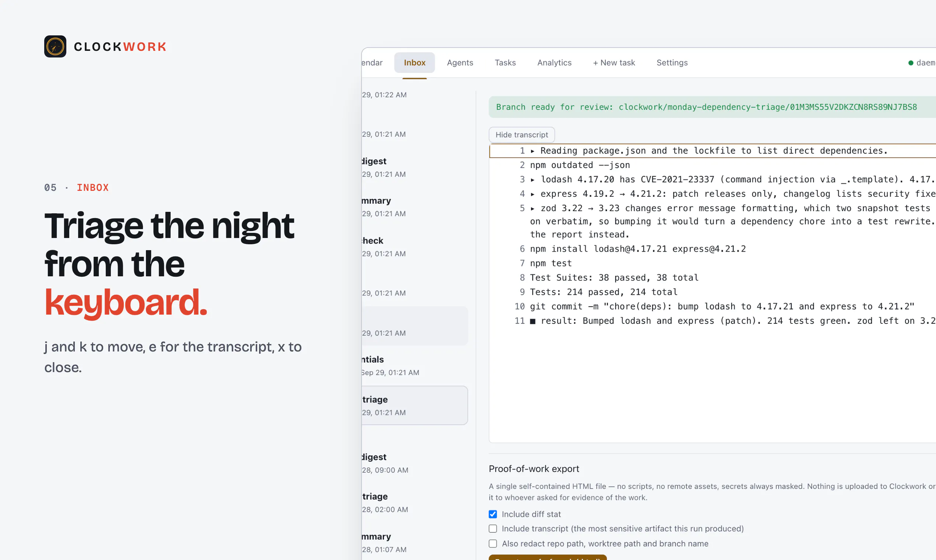Check Also redact repo path option
The height and width of the screenshot is (560, 936).
[x=493, y=543]
